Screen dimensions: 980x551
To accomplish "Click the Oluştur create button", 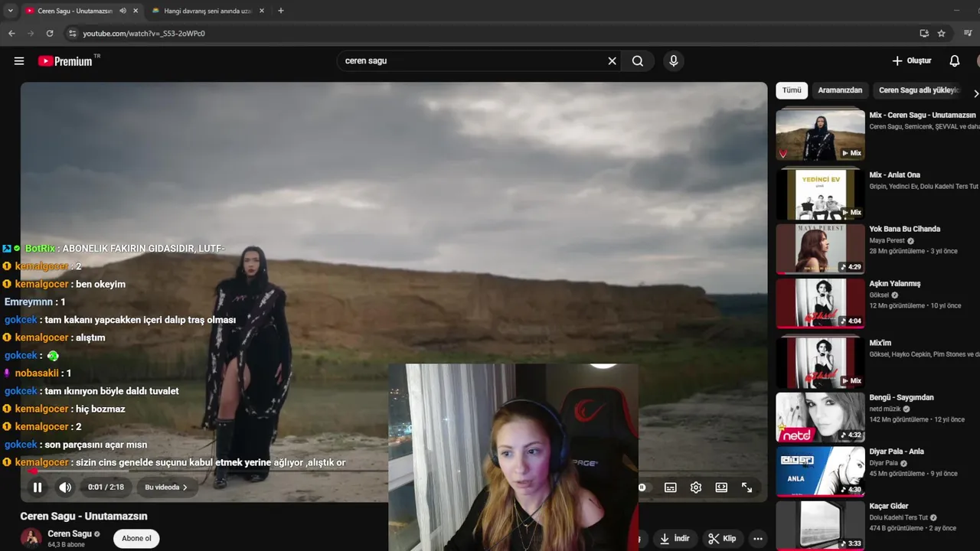I will tap(912, 60).
